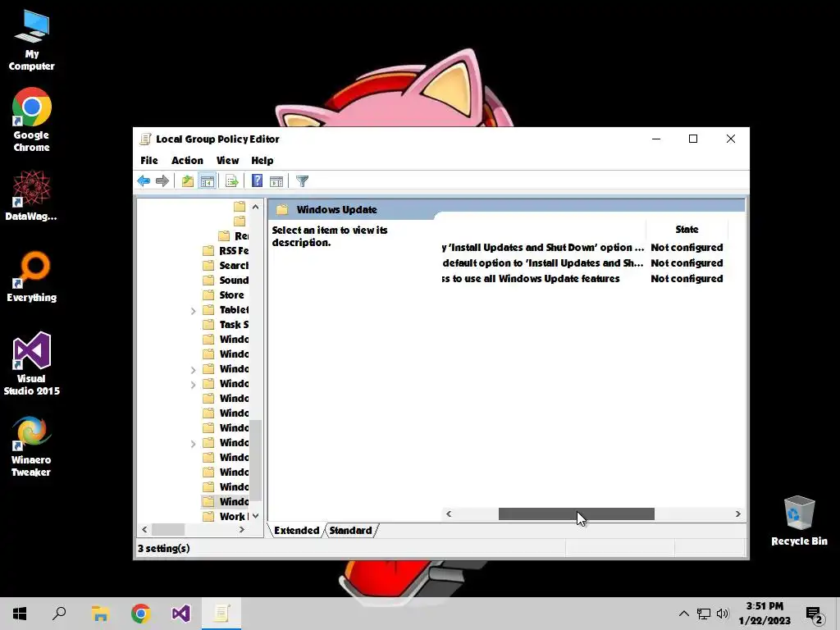840x630 pixels.
Task: Select the Everything desktop shortcut
Action: 32,277
